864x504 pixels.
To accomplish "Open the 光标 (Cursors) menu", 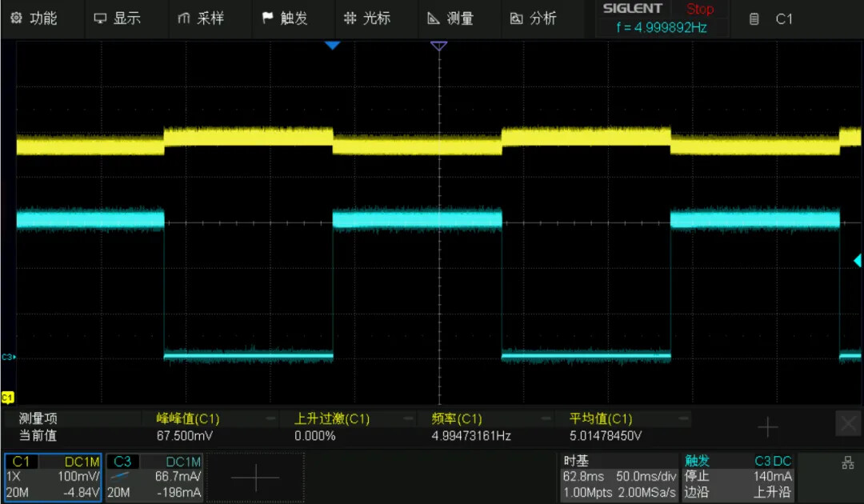I will pyautogui.click(x=367, y=18).
